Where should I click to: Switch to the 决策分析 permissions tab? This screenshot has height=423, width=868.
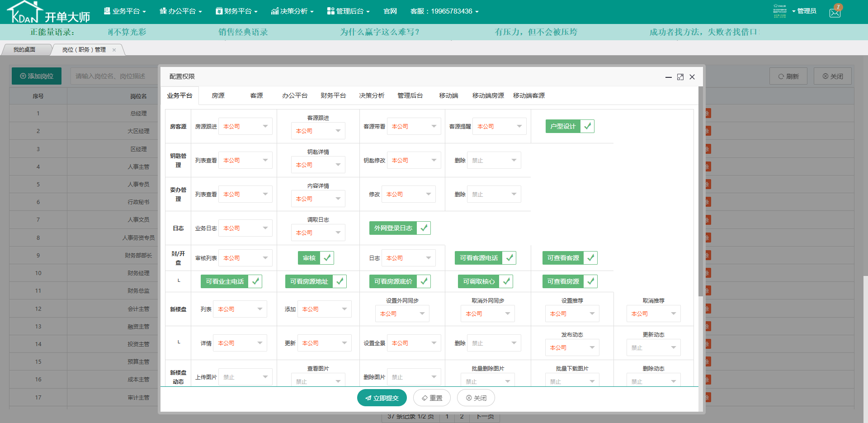[x=372, y=95]
